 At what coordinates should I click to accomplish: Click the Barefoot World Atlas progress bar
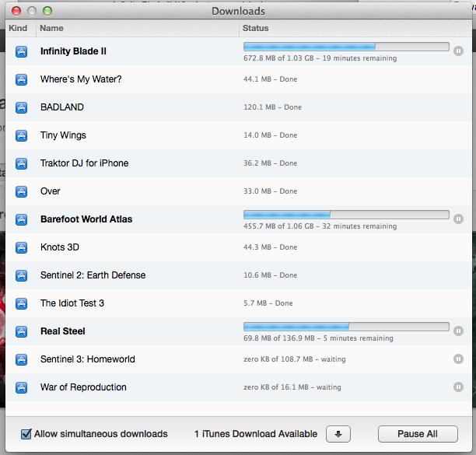[x=346, y=215]
